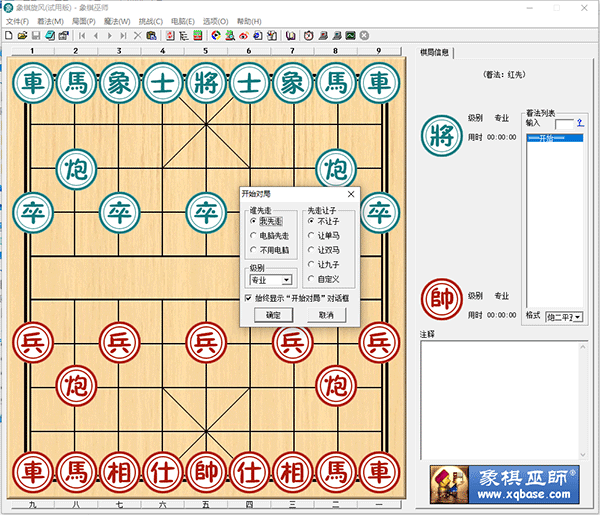Click the Weibo eye toolbar icon

coord(244,36)
